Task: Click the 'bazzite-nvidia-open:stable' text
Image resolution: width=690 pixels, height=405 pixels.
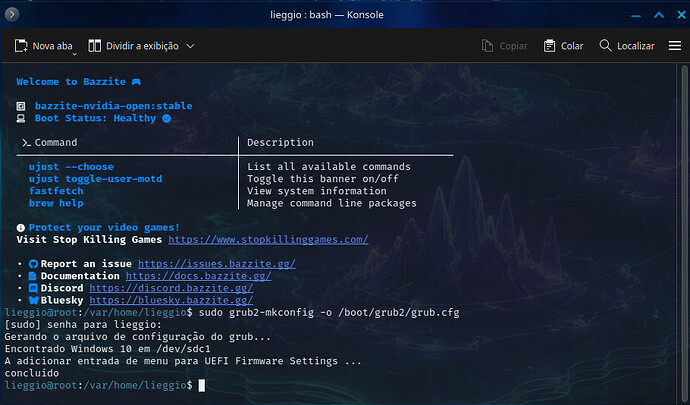Action: [114, 106]
